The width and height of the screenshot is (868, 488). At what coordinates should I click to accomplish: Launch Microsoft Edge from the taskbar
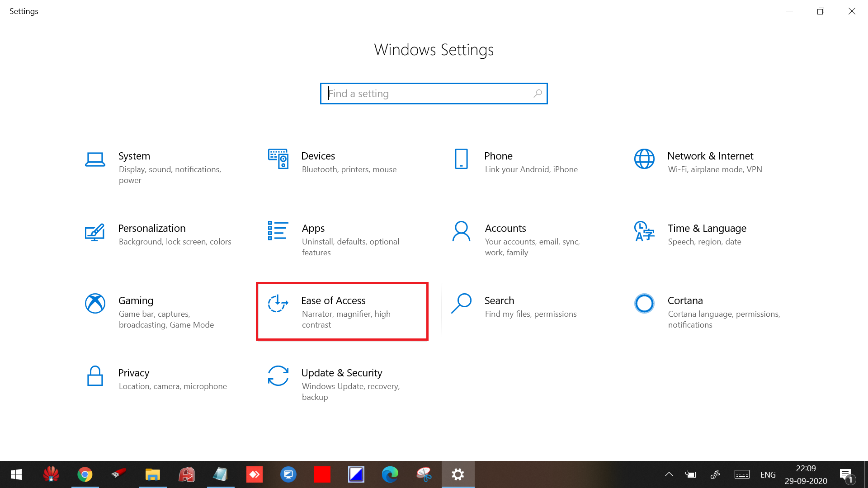click(x=390, y=474)
